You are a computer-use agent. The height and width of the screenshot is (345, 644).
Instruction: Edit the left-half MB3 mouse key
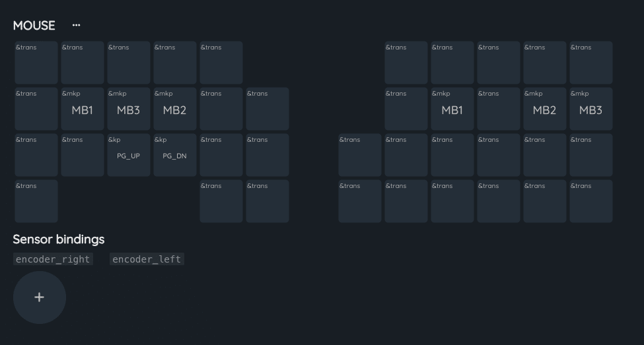129,109
